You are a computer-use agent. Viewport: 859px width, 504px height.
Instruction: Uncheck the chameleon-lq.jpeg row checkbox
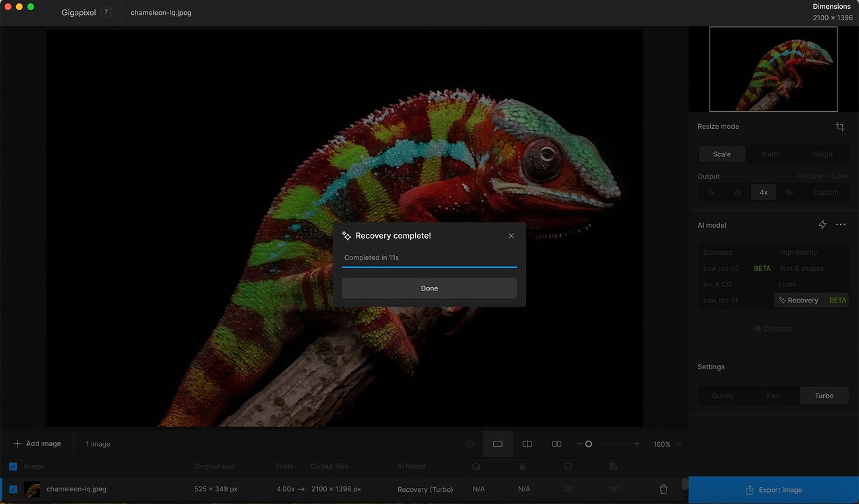13,489
